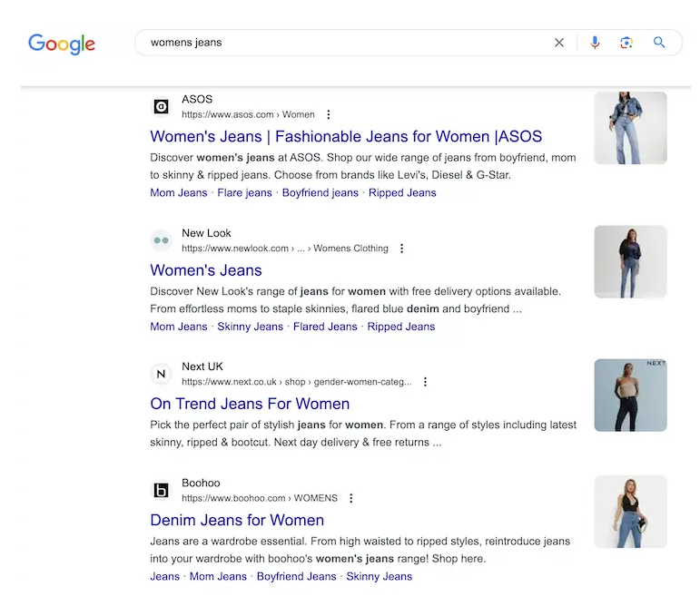This screenshot has width=700, height=596.
Task: Open ASOS Flare jeans sitelink
Action: pos(244,192)
